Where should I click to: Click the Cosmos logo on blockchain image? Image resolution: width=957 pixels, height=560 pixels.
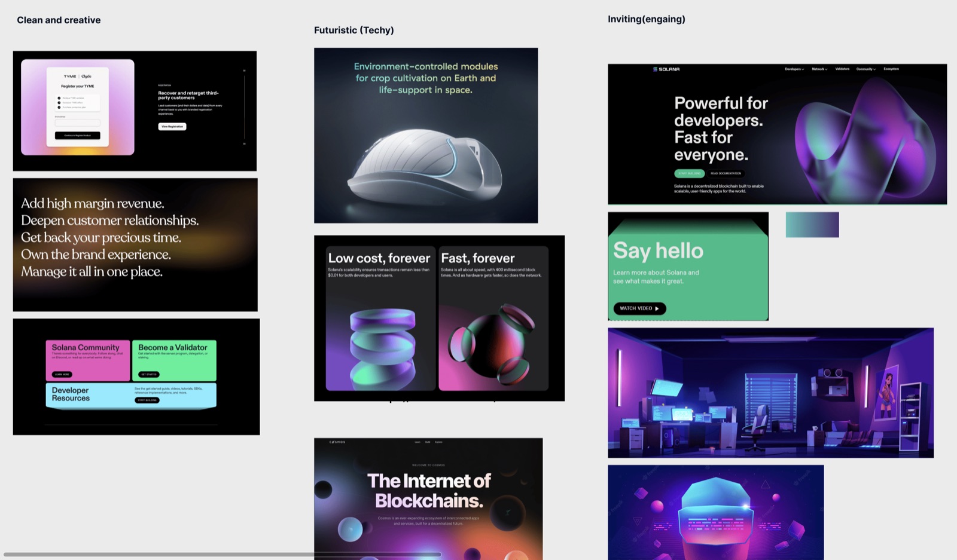(337, 442)
